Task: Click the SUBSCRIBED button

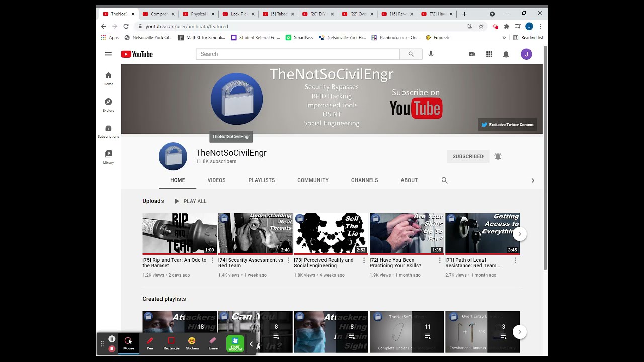Action: click(468, 156)
